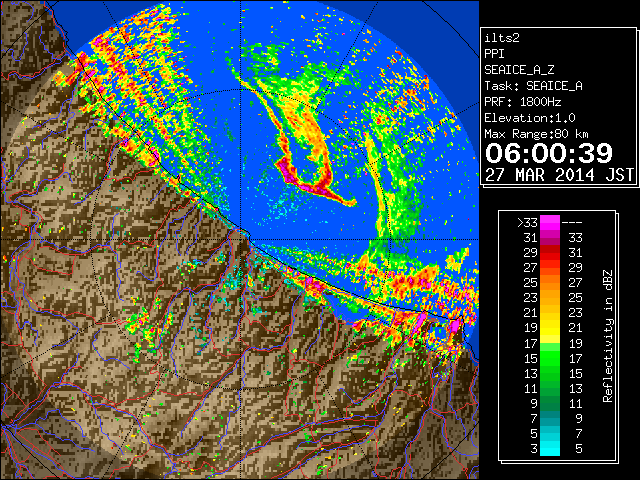The image size is (640, 480).
Task: Click the 'ilts2' radar site label
Action: click(502, 38)
